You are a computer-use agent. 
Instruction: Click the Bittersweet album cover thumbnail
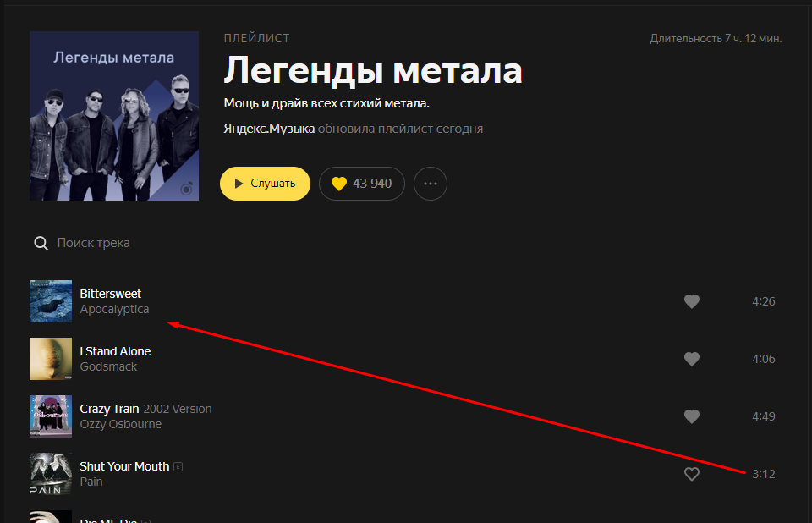tap(51, 301)
